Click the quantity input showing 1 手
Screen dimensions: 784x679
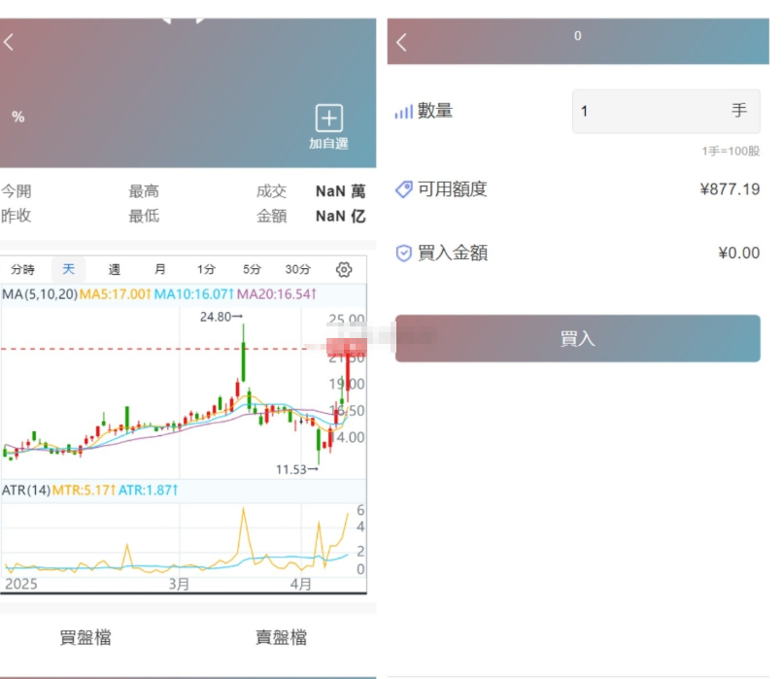665,111
